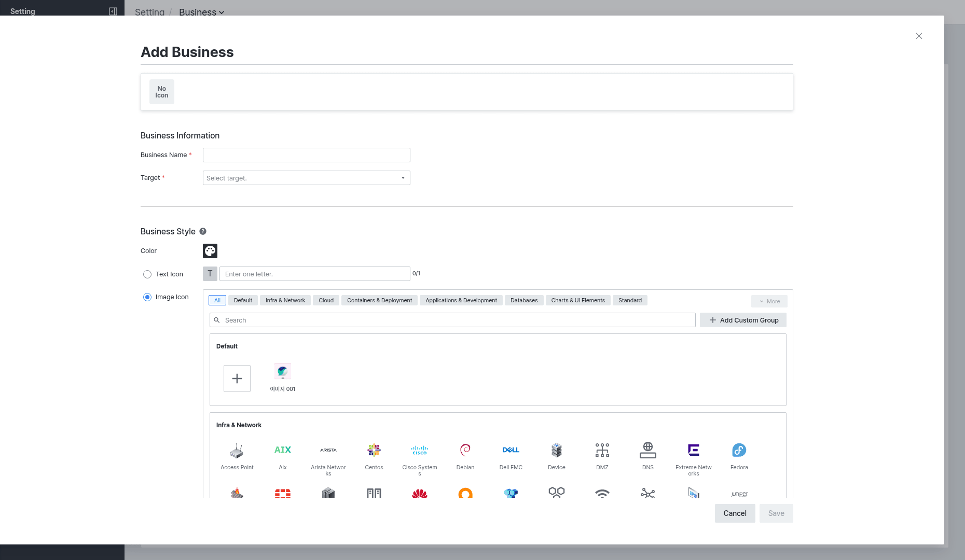Image resolution: width=965 pixels, height=560 pixels.
Task: Click the Business Name input field
Action: pos(307,155)
